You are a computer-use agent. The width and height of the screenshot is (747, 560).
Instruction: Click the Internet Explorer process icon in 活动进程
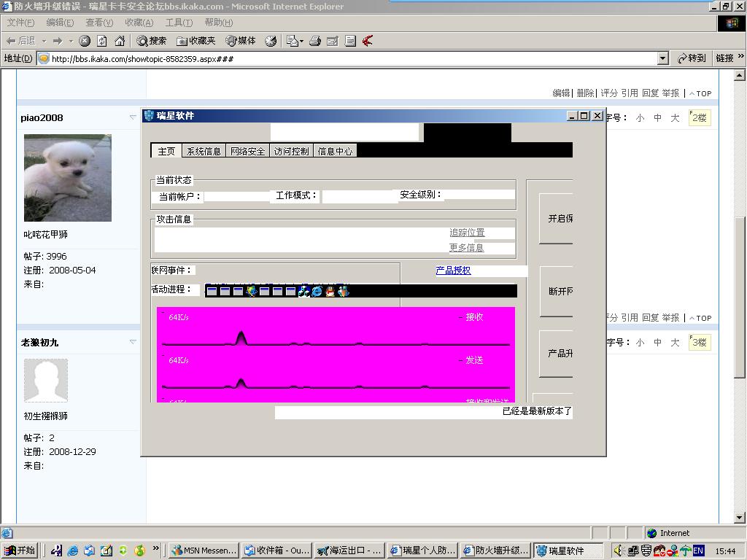(317, 291)
